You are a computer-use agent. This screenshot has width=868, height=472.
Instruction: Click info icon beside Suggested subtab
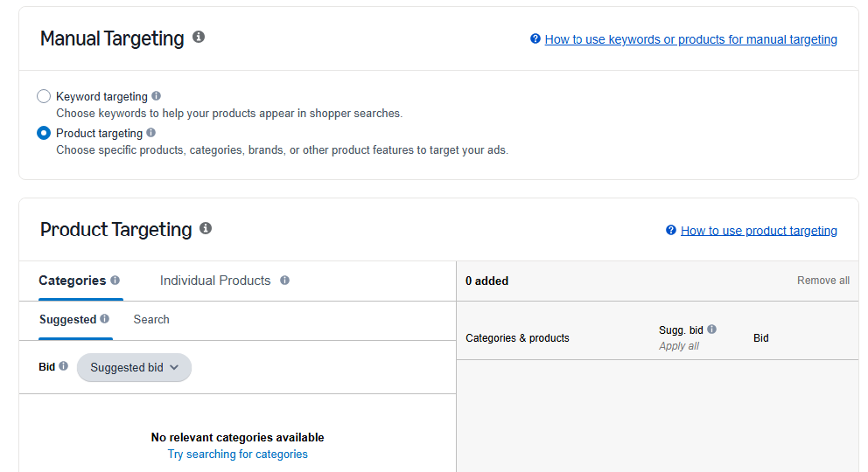click(105, 319)
